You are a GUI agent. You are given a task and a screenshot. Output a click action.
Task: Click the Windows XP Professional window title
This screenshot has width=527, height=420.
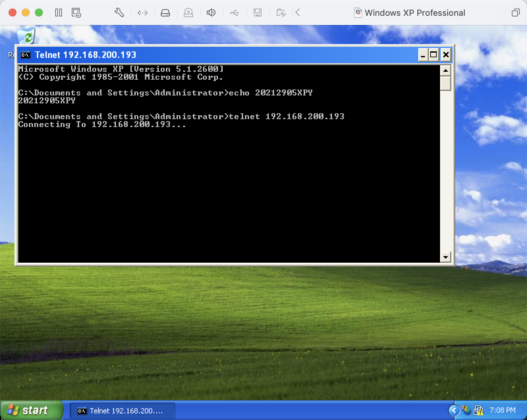(x=415, y=13)
